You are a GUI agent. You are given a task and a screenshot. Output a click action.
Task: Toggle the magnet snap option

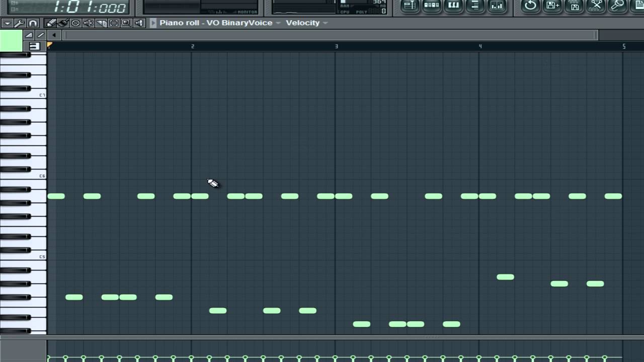[33, 23]
